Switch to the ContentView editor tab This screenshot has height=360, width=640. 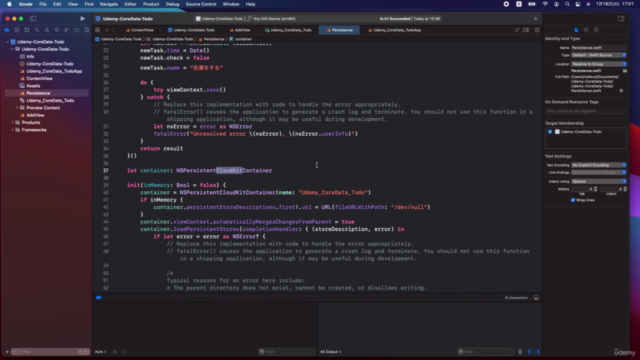tap(140, 30)
